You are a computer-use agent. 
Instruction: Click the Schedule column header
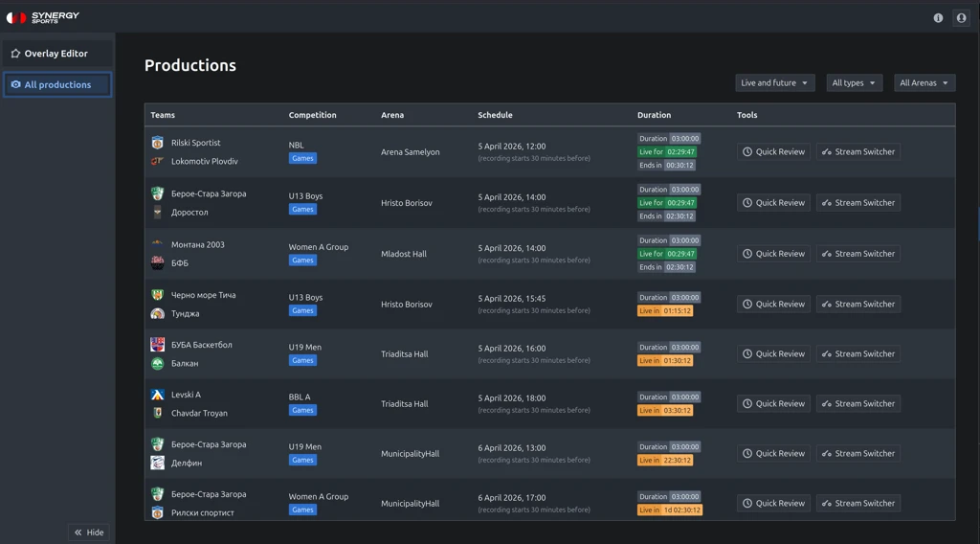click(495, 115)
